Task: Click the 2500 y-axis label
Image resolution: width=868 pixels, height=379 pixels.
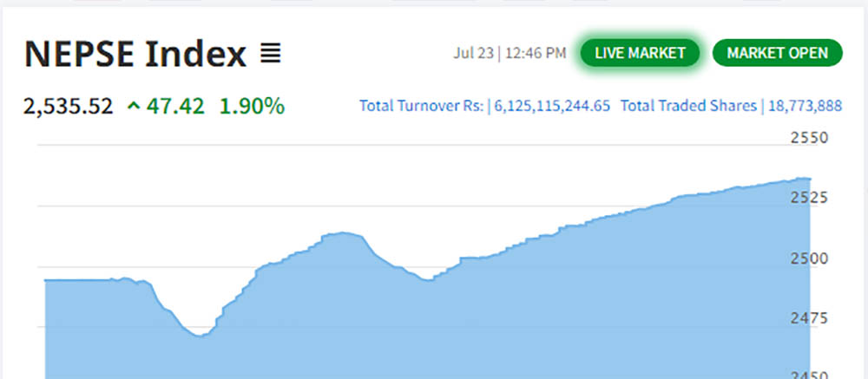Action: (x=811, y=258)
